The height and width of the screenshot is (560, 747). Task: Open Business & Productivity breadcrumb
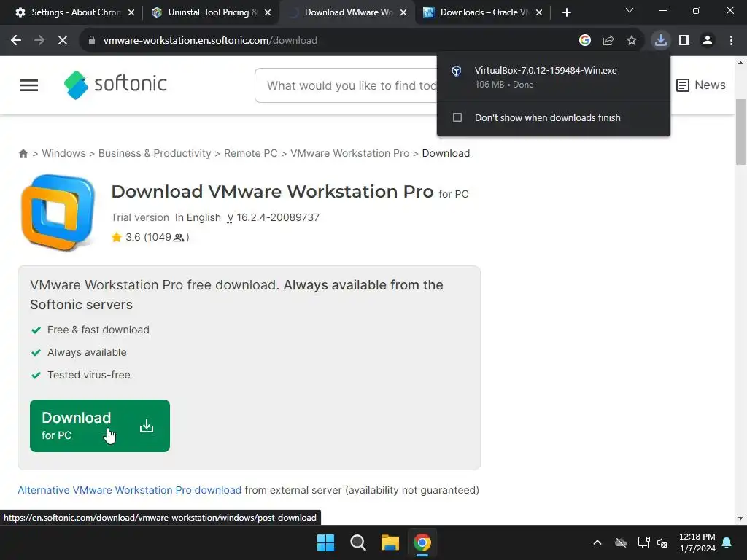(155, 153)
